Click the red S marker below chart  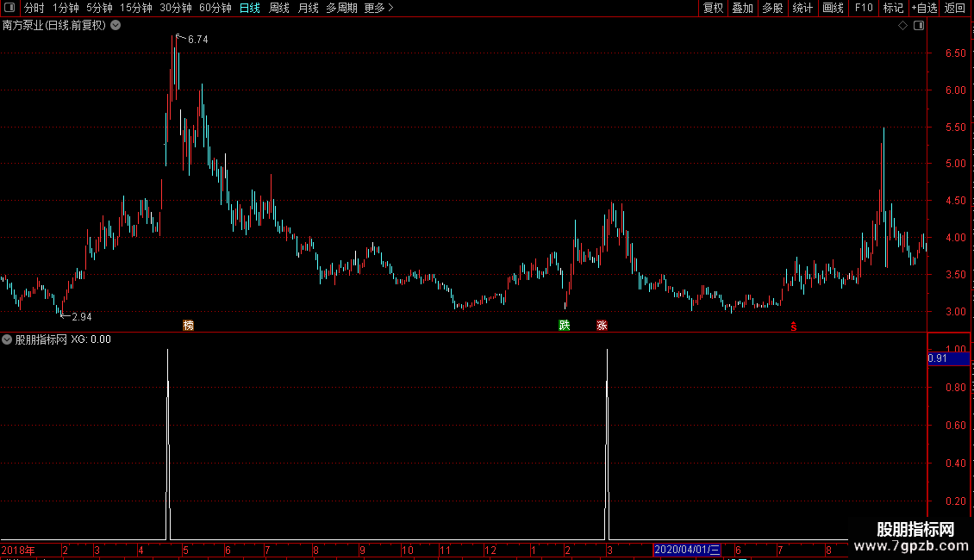[793, 327]
